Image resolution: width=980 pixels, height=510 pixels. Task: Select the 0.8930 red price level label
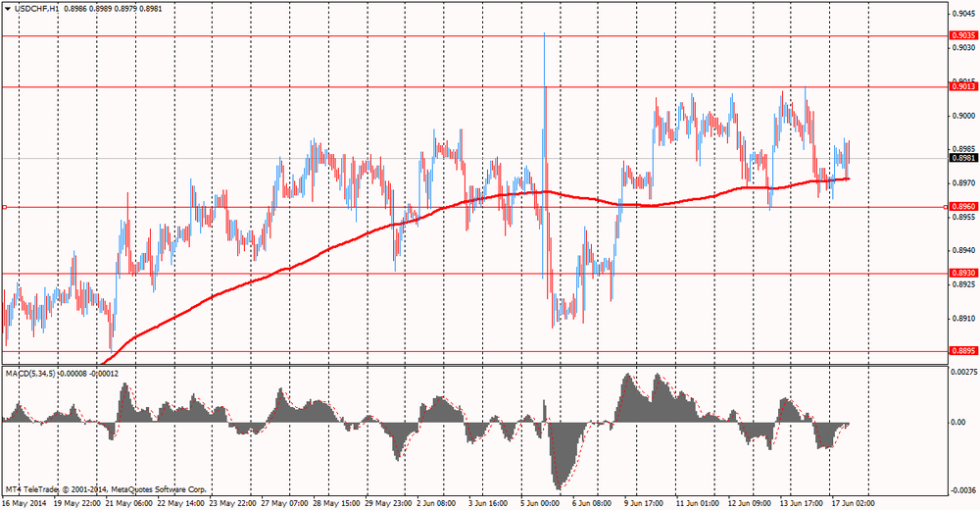click(x=963, y=274)
